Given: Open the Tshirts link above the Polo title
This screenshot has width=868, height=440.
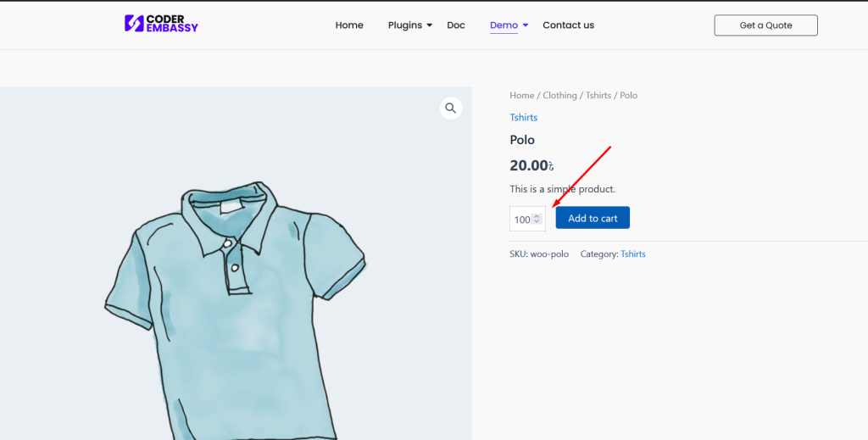Looking at the screenshot, I should (x=523, y=118).
